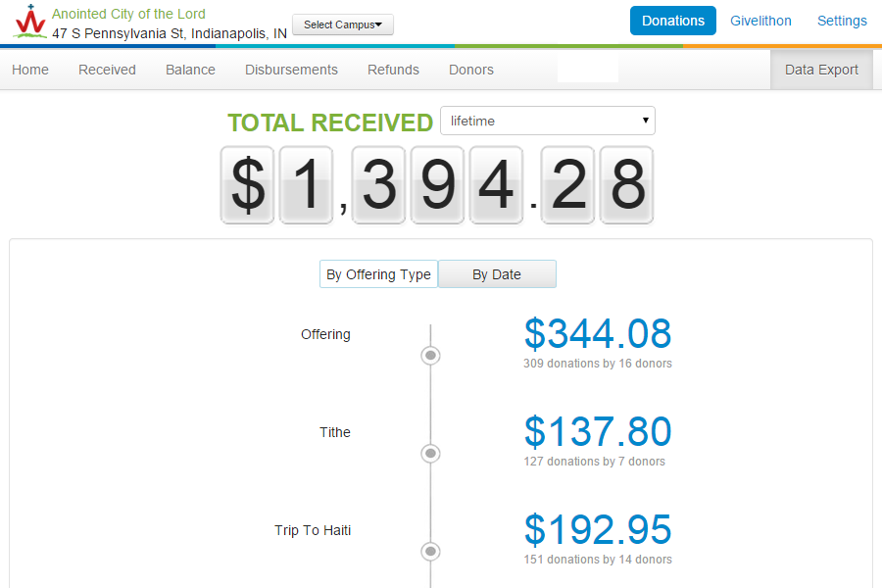Switch view to By Offering Type

378,274
